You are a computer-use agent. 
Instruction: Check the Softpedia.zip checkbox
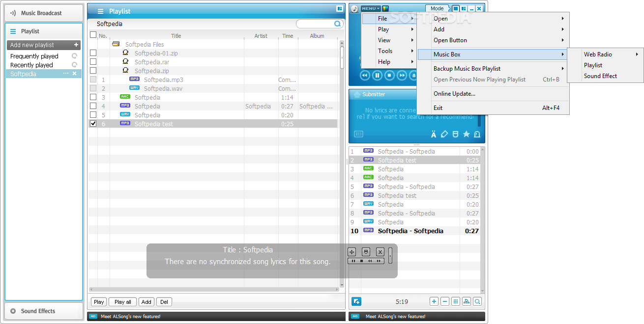(x=93, y=71)
